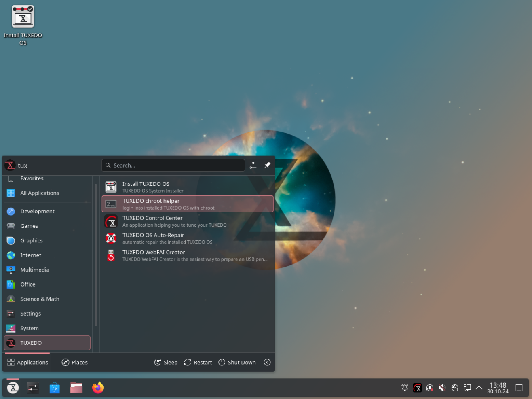The image size is (532, 399).
Task: Pin the launcher menu open
Action: (x=267, y=165)
